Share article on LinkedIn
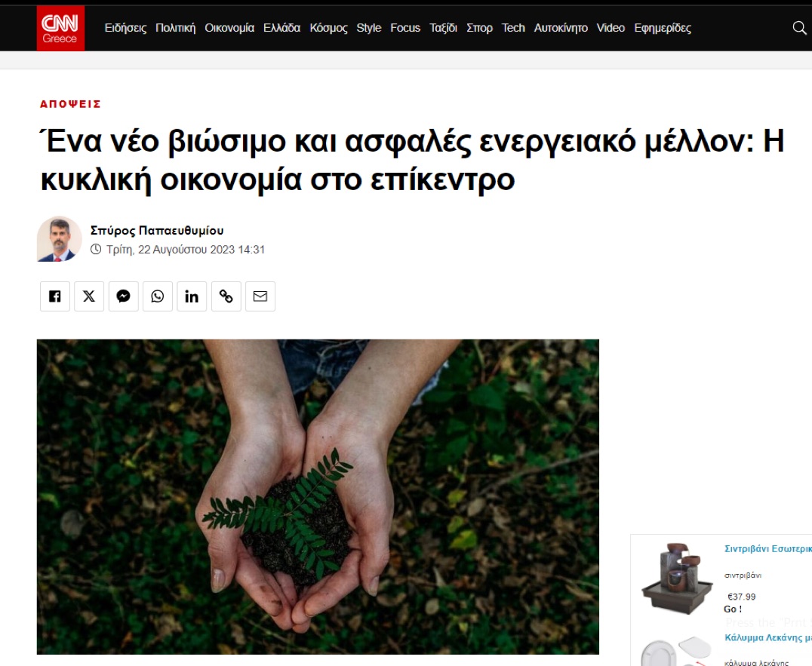The width and height of the screenshot is (812, 666). coord(192,296)
